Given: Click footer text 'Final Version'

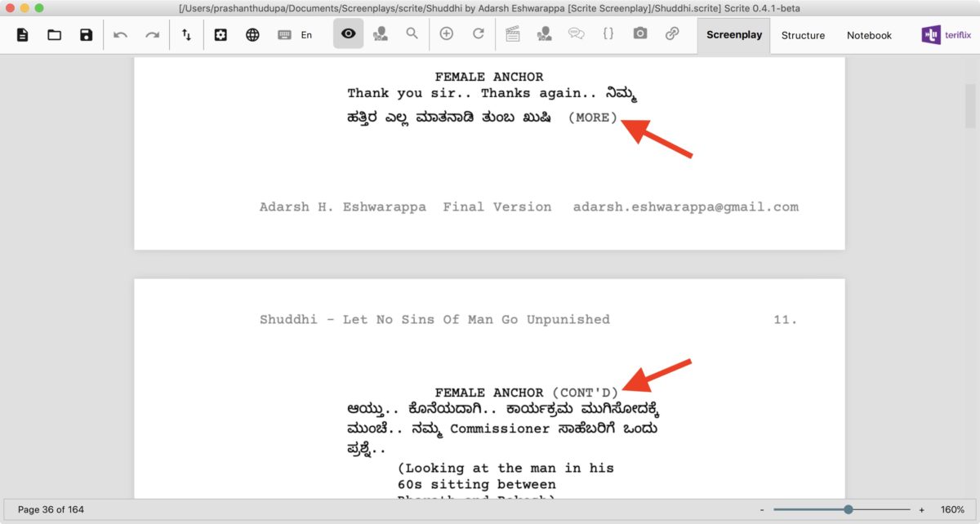Looking at the screenshot, I should coord(497,207).
